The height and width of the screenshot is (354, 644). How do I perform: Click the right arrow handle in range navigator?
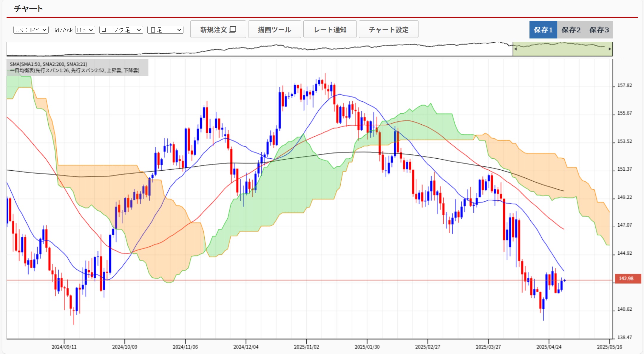(610, 49)
